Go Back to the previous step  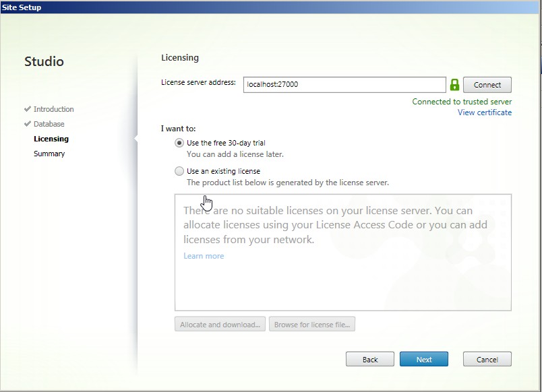[x=369, y=359]
